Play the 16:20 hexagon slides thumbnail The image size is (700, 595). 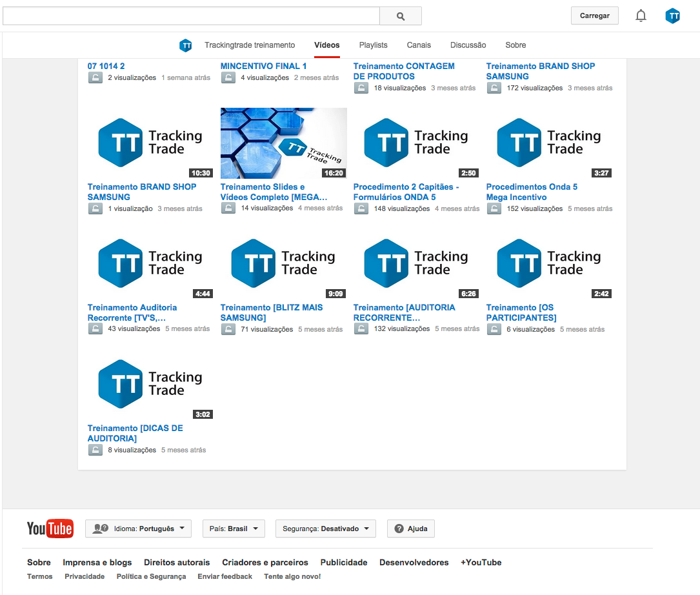tap(283, 143)
